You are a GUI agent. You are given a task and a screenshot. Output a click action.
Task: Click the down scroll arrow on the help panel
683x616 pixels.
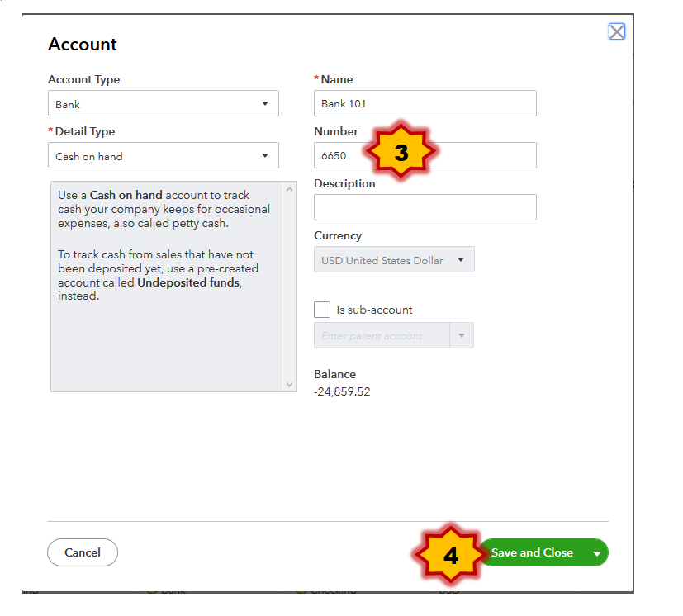coord(290,384)
